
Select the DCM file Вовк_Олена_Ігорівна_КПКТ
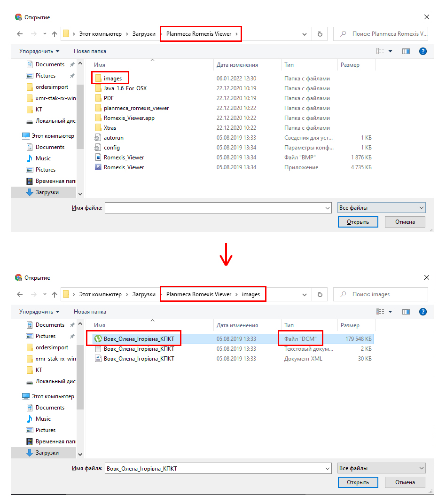pos(233,339)
